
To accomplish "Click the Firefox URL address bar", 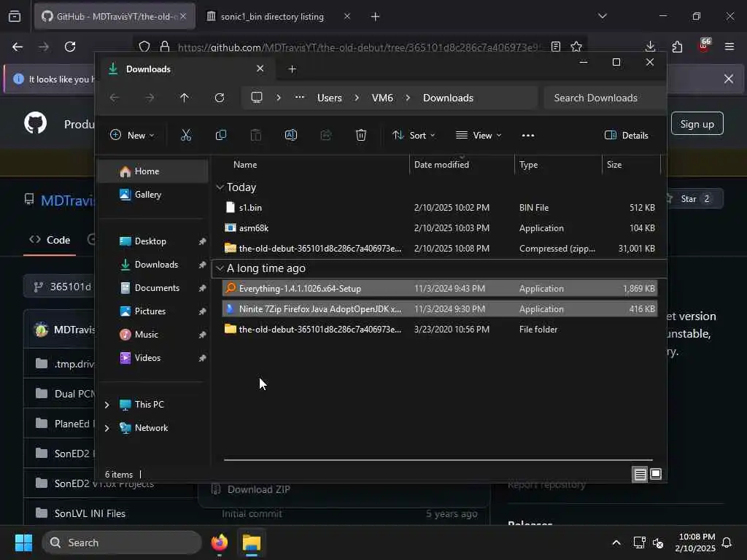I will tap(359, 47).
